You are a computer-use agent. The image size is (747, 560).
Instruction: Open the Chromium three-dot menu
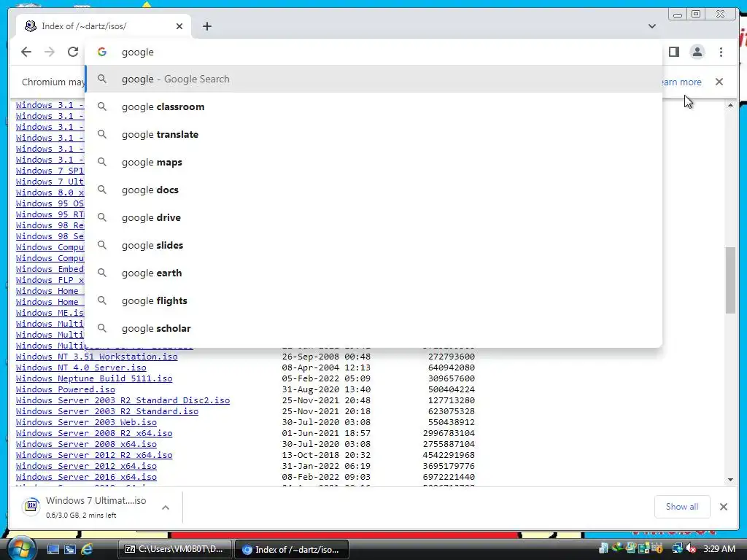click(721, 52)
